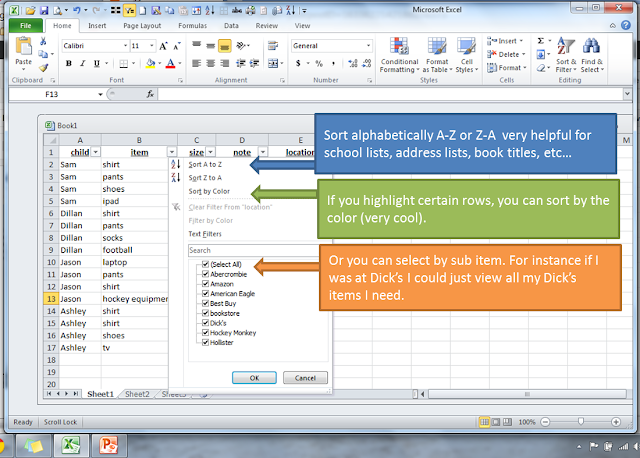The height and width of the screenshot is (458, 640).
Task: Open the child column filter dropdown
Action: point(96,152)
